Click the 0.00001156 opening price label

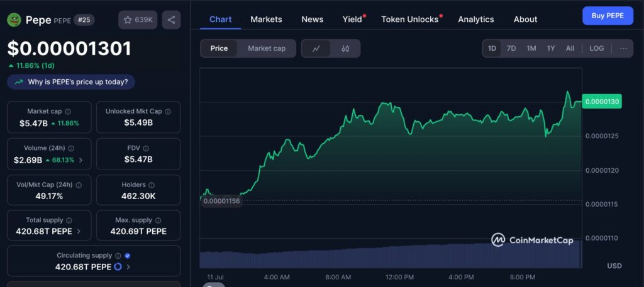click(x=221, y=201)
